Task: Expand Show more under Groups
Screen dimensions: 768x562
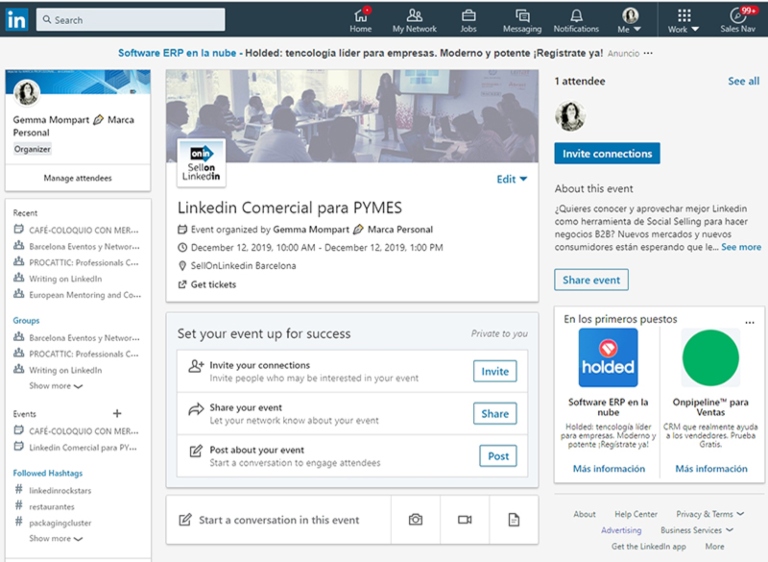Action: [x=55, y=386]
